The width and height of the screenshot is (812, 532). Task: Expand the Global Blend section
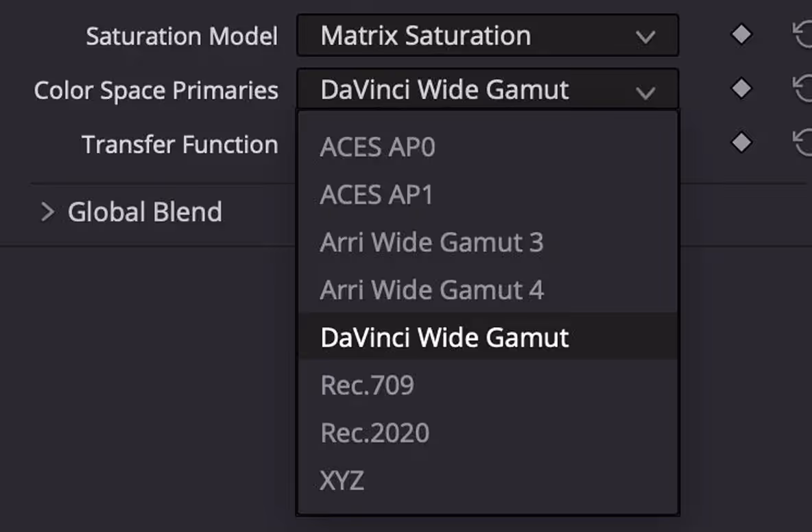[47, 212]
